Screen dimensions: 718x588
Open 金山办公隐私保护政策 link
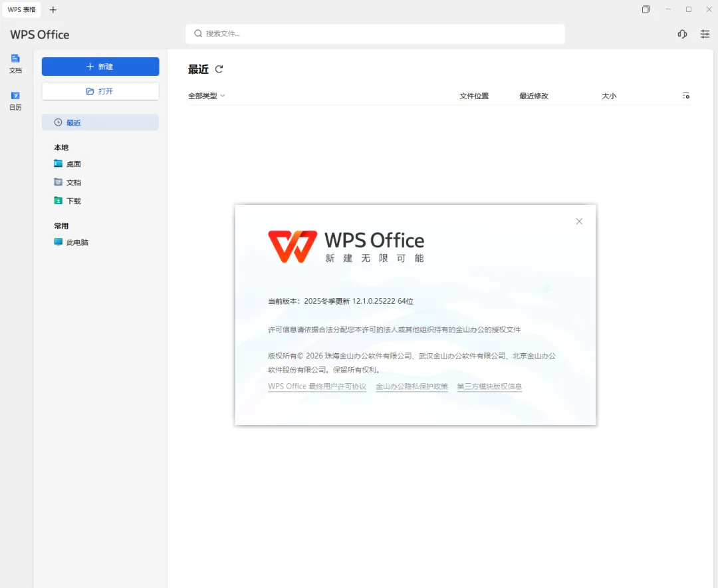[412, 386]
